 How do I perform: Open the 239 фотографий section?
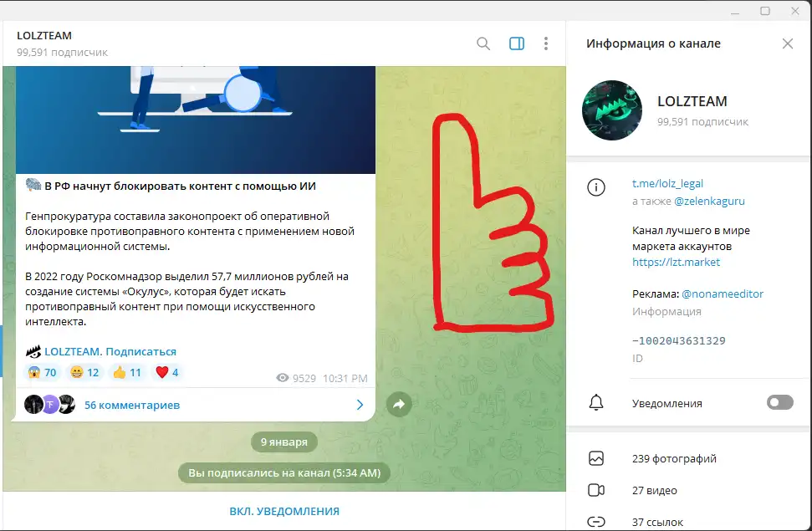(x=674, y=458)
